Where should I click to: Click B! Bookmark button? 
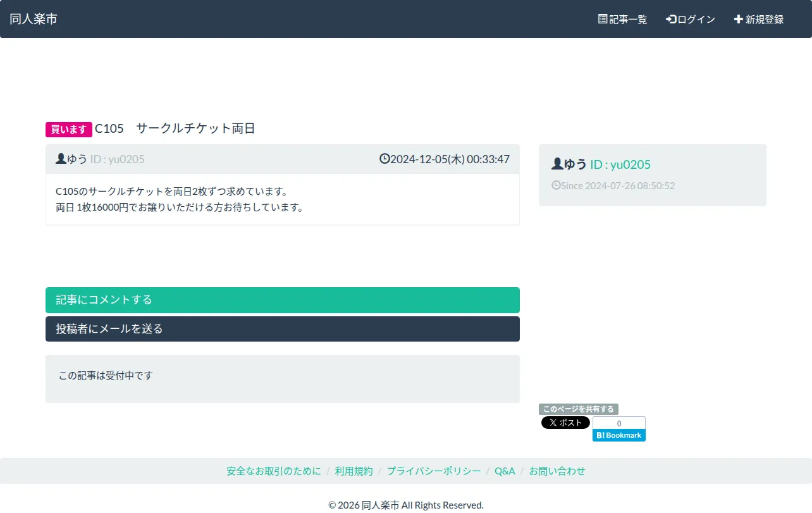coord(619,435)
